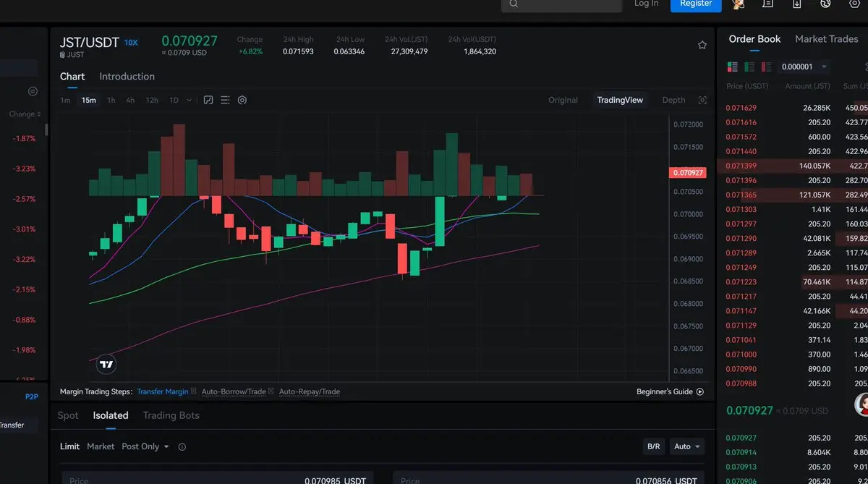Image resolution: width=868 pixels, height=484 pixels.
Task: Show sell orders only in order book
Action: click(x=766, y=67)
